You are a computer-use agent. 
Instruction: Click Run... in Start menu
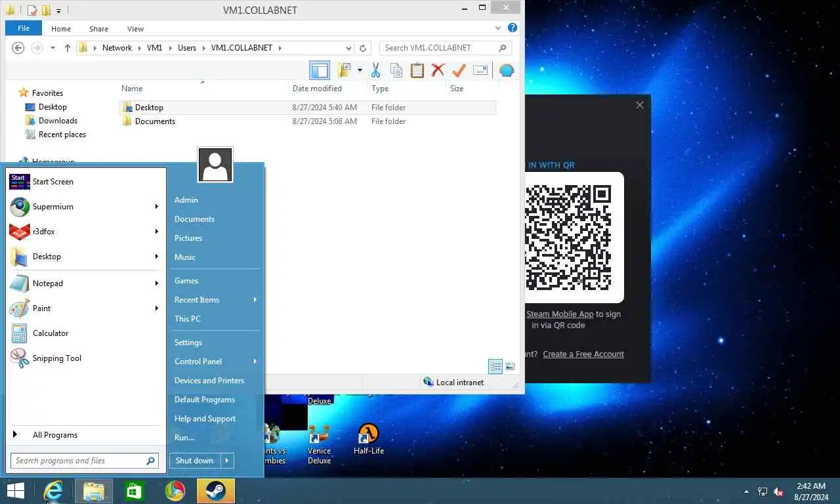click(x=184, y=438)
